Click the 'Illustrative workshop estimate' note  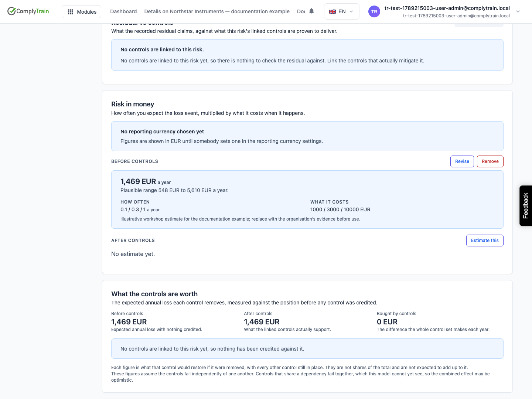(240, 219)
